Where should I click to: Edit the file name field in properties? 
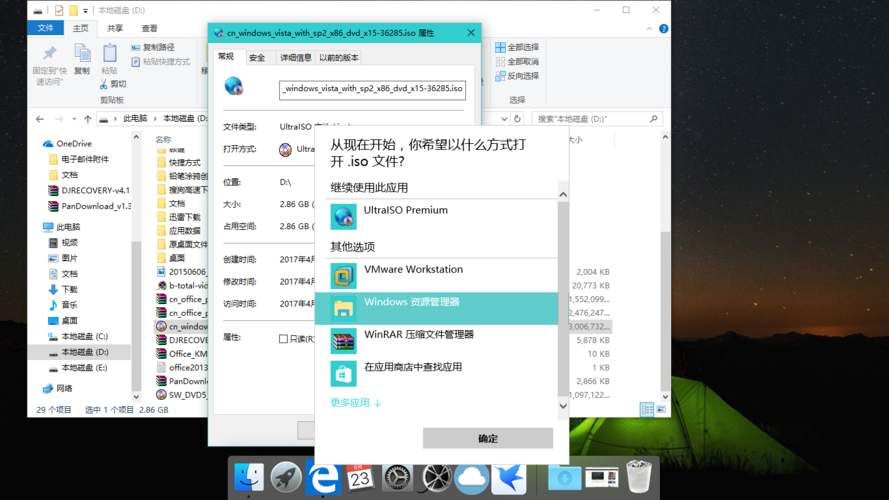tap(372, 89)
